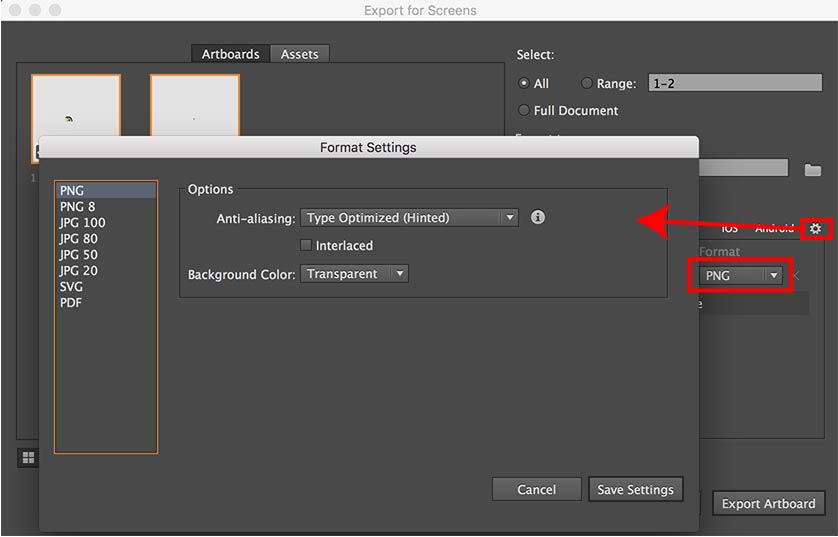Switch to the Artboards tab
The width and height of the screenshot is (838, 537).
pyautogui.click(x=230, y=54)
